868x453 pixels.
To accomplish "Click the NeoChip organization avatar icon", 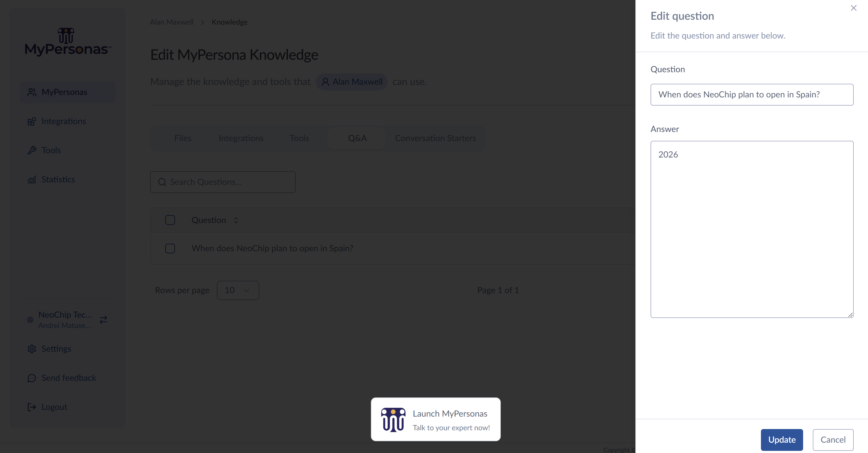I will [x=30, y=319].
